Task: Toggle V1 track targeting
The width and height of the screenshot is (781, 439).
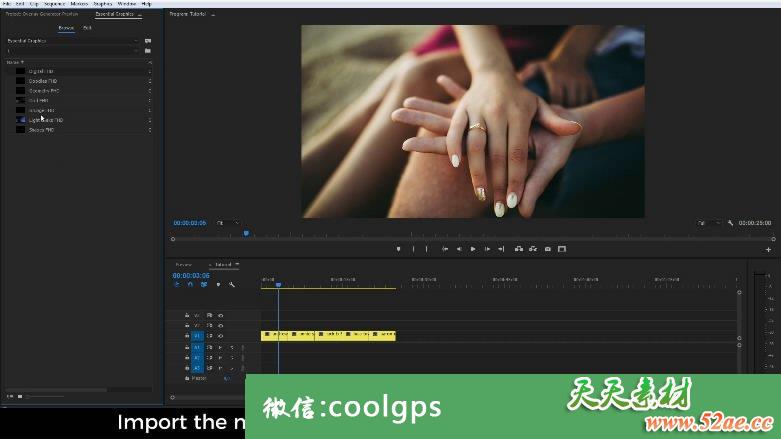Action: [x=197, y=336]
